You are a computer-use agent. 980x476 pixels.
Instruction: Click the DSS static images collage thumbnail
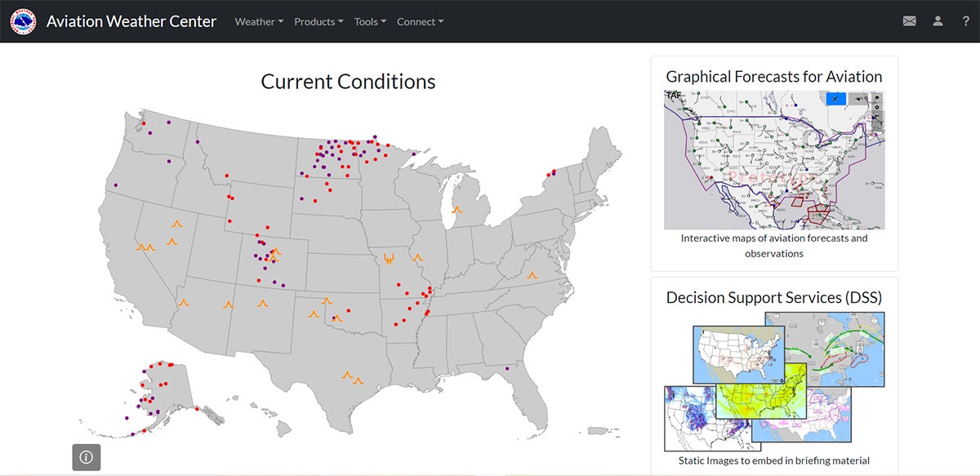(774, 381)
